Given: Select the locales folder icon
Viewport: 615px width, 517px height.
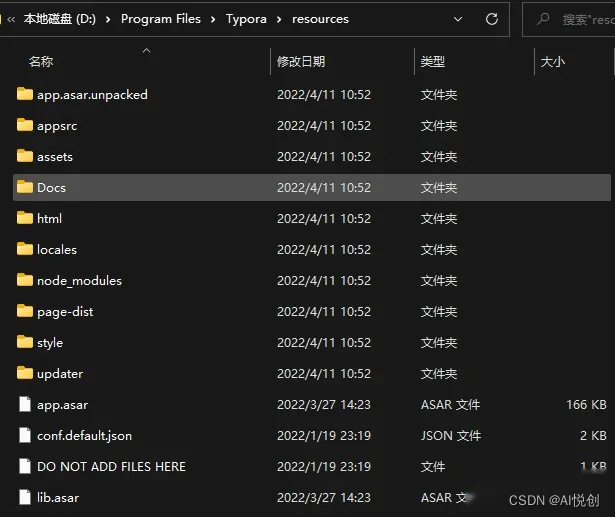Looking at the screenshot, I should (x=25, y=249).
